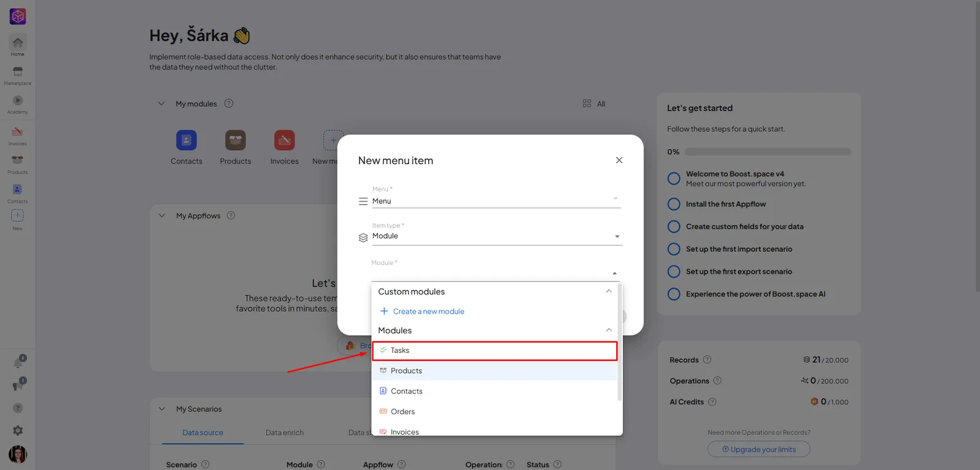Image resolution: width=980 pixels, height=470 pixels.
Task: Open the Invoices module icon under My modules
Action: pos(284,140)
